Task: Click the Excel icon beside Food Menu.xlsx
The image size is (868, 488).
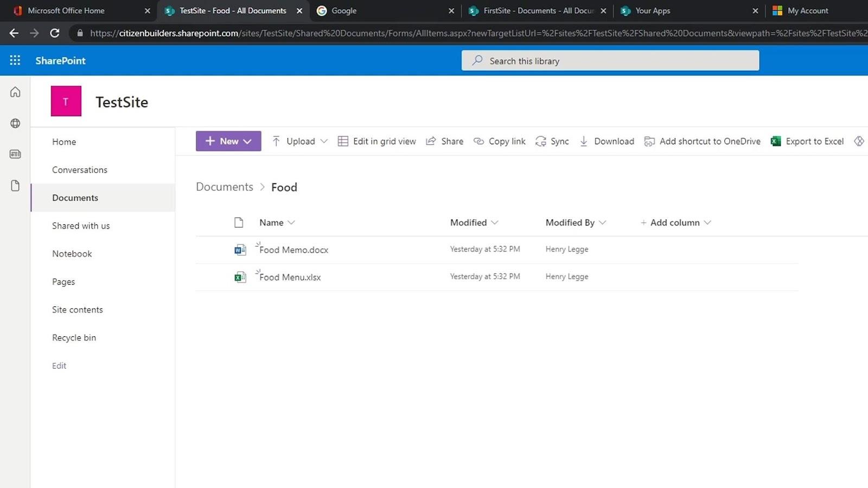Action: click(240, 277)
